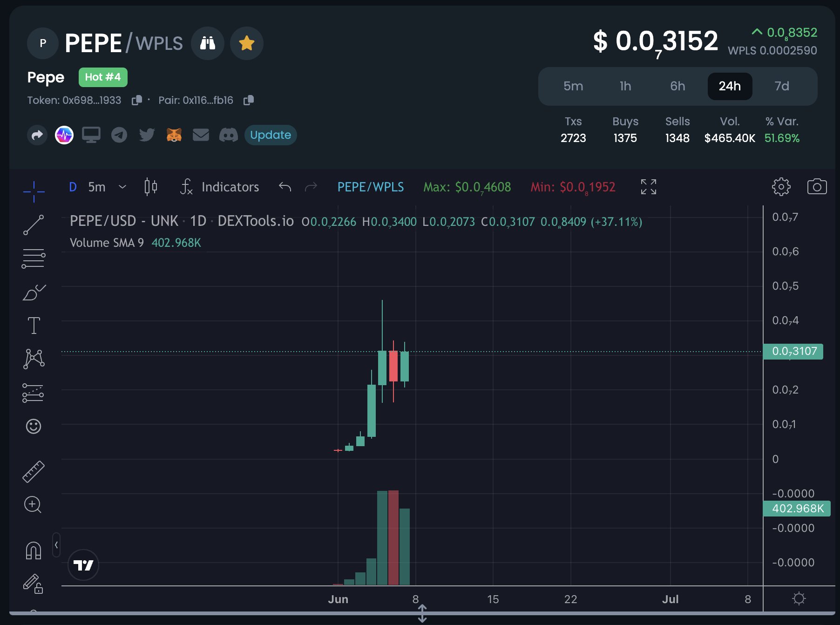Select the zoom in tool
This screenshot has height=625, width=840.
coord(33,504)
